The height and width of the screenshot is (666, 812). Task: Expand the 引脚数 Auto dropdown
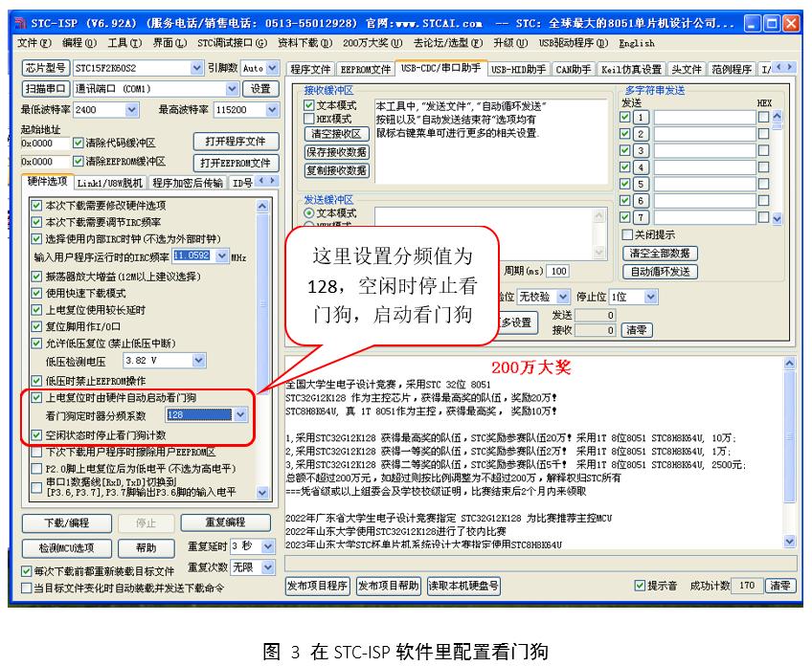tap(272, 68)
